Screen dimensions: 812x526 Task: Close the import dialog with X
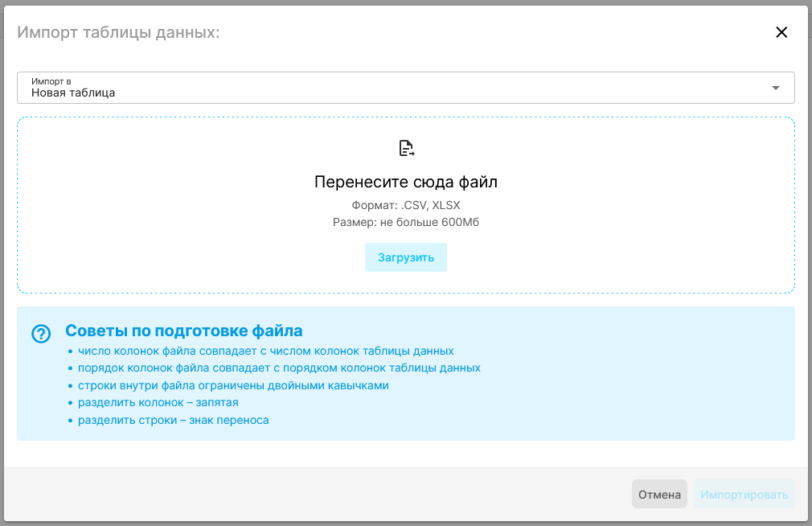tap(781, 32)
